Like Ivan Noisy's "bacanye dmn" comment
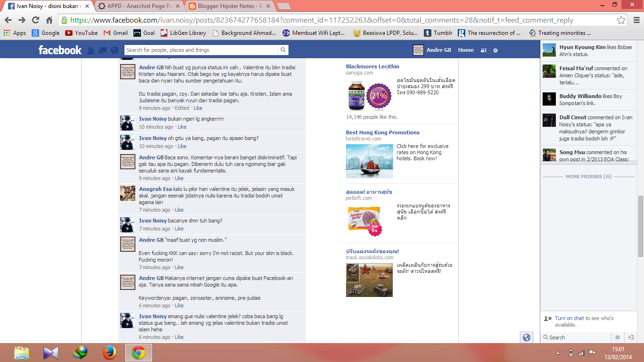The width and height of the screenshot is (644, 362). coord(179,229)
